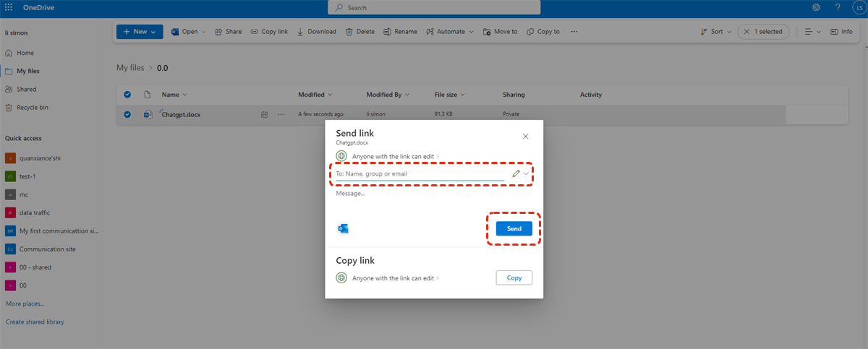Open the Sort dropdown
868x349 pixels.
click(x=712, y=32)
